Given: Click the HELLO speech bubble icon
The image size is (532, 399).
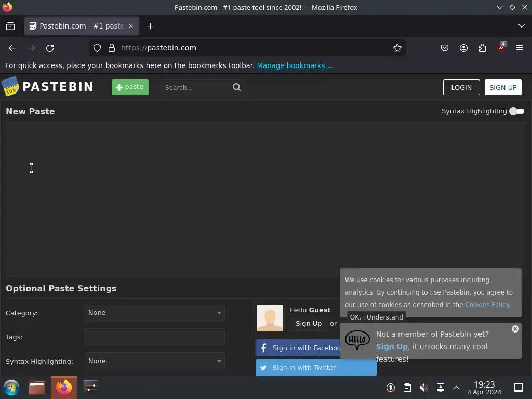Looking at the screenshot, I should pyautogui.click(x=357, y=340).
